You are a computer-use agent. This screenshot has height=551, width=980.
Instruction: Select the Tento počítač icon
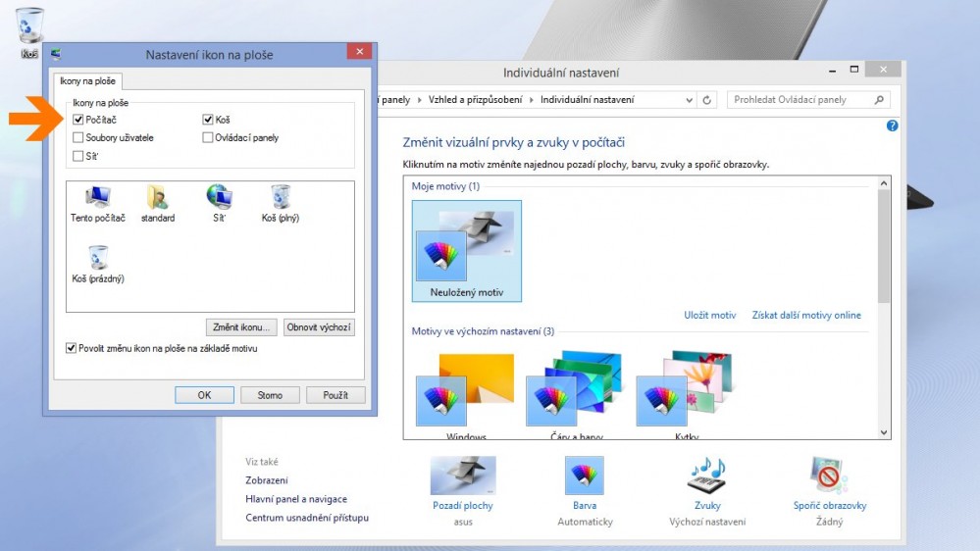coord(98,199)
